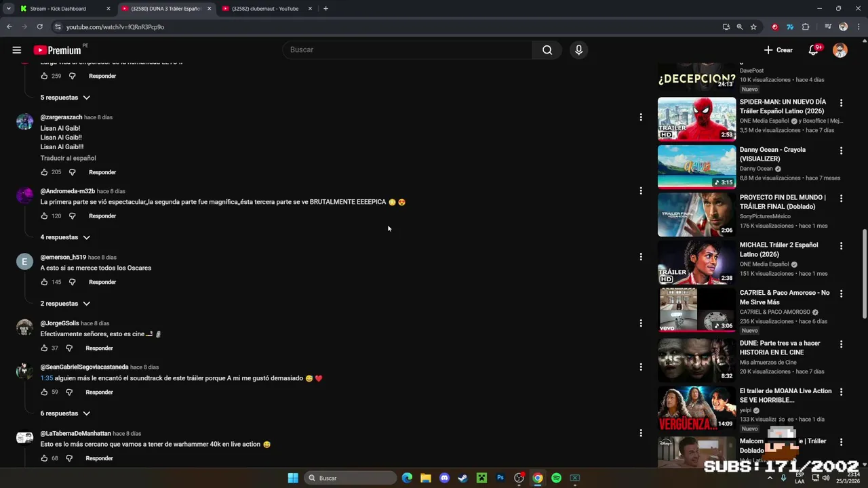Click Traducir al español link
This screenshot has width=868, height=488.
click(x=68, y=158)
